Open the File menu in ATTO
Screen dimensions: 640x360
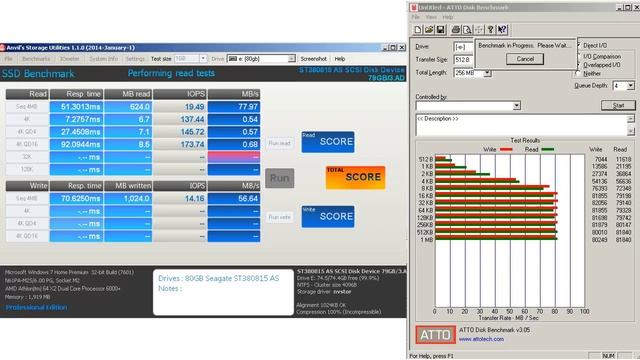coord(416,17)
